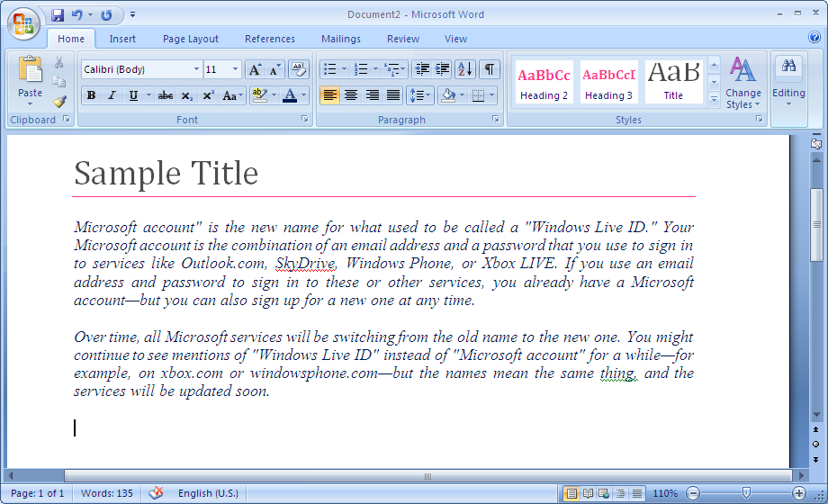Switch to the Page Layout tab
The image size is (828, 504).
(191, 39)
